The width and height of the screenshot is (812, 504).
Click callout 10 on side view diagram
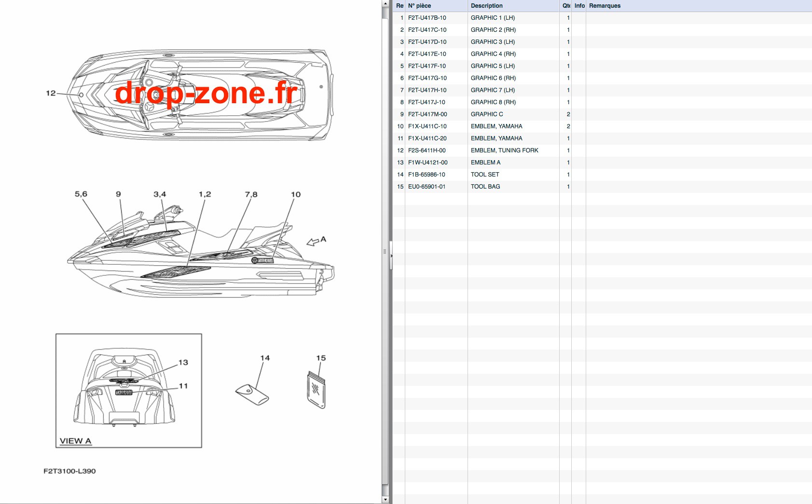click(296, 194)
